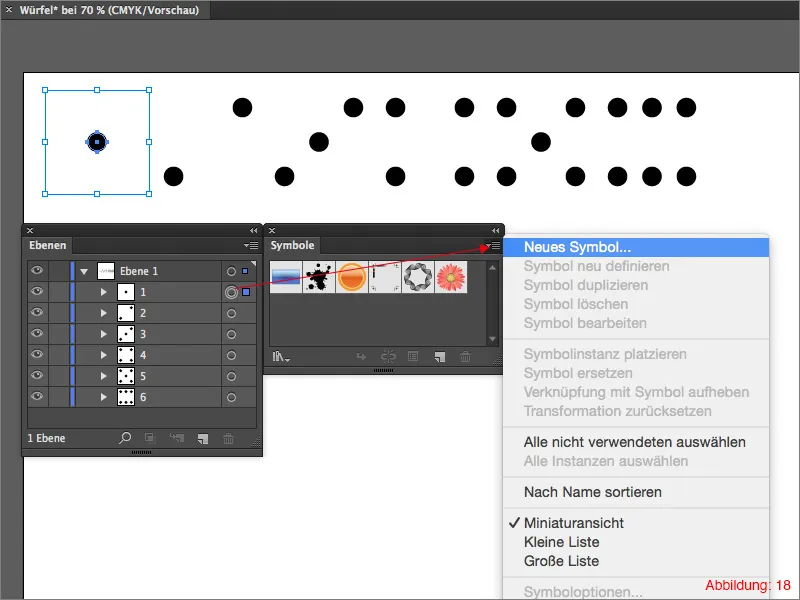Select the blue gradient bar symbol

pos(286,277)
